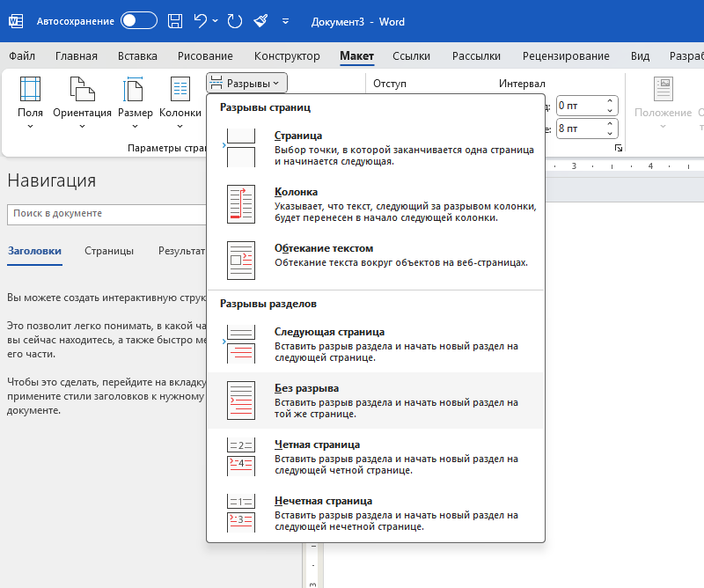Image resolution: width=704 pixels, height=588 pixels.
Task: Click the horizontal ruler at mark 3
Action: (574, 166)
